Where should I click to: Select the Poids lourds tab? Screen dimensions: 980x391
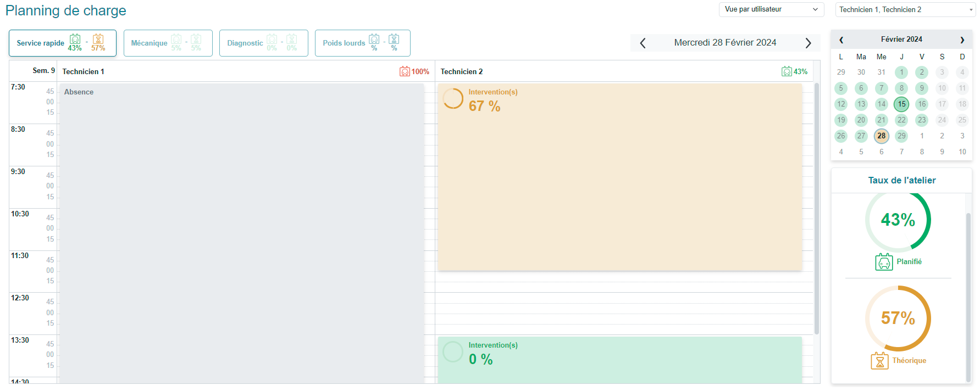tap(363, 43)
